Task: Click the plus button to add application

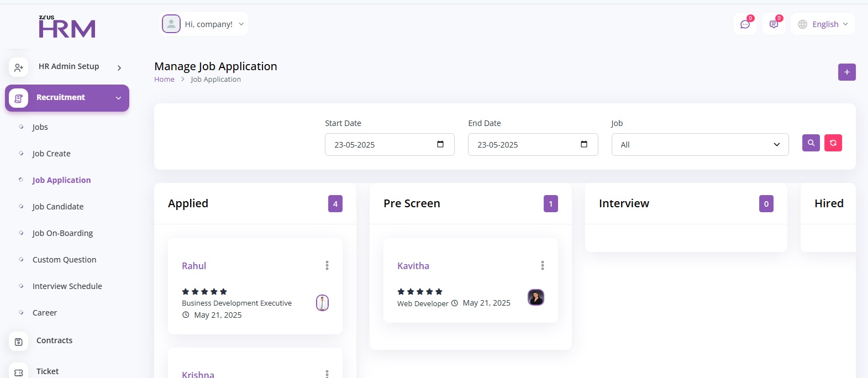Action: (846, 72)
